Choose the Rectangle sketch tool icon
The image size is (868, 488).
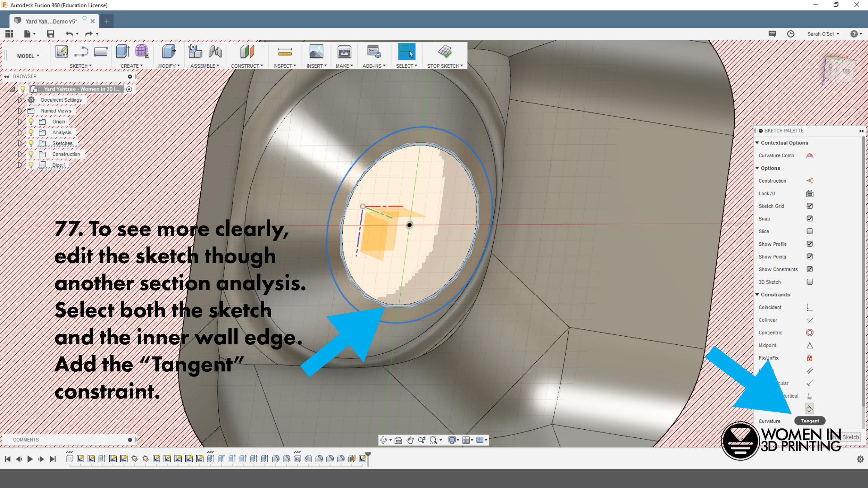101,51
